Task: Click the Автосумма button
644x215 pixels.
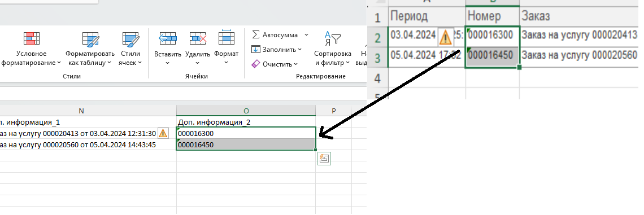Action: coord(275,35)
